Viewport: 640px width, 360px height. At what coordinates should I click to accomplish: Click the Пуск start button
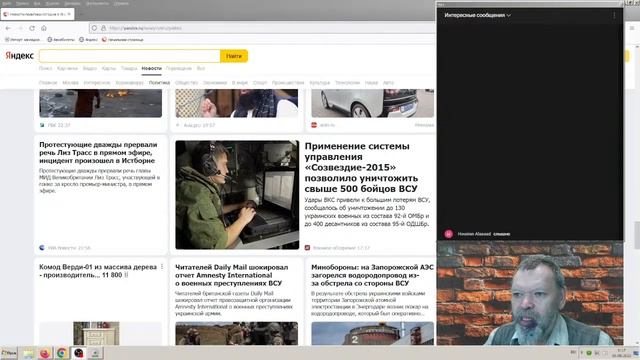tap(9, 353)
